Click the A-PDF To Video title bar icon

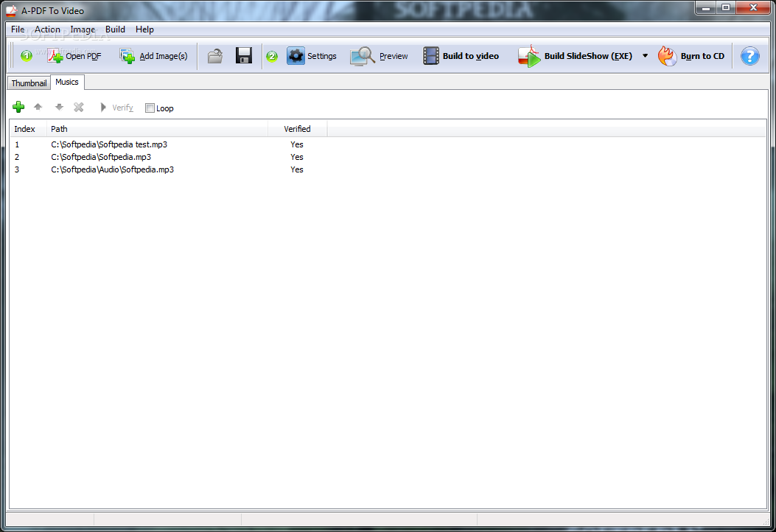[11, 11]
